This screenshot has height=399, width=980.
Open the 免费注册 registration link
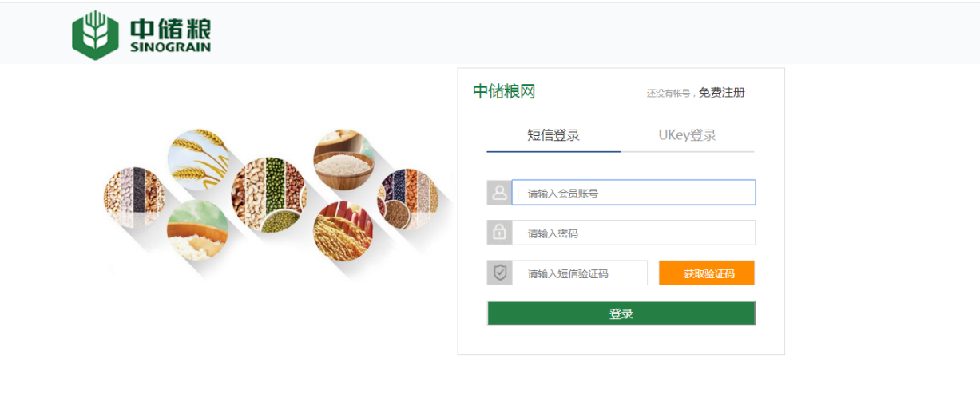[x=721, y=93]
